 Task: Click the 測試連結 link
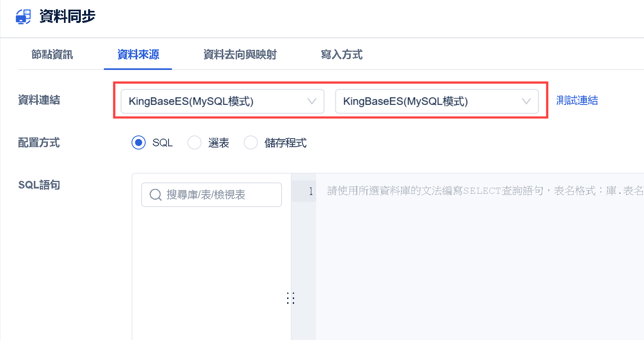(x=577, y=100)
